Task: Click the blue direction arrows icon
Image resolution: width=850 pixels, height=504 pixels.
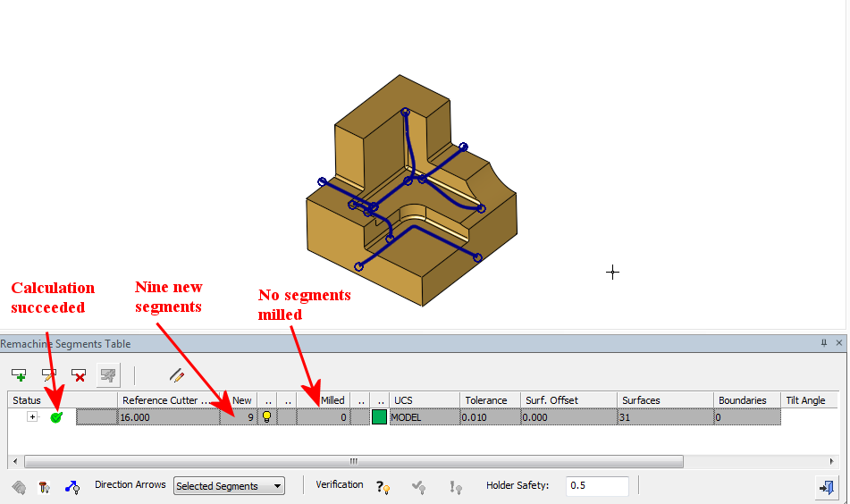Action: [72, 487]
